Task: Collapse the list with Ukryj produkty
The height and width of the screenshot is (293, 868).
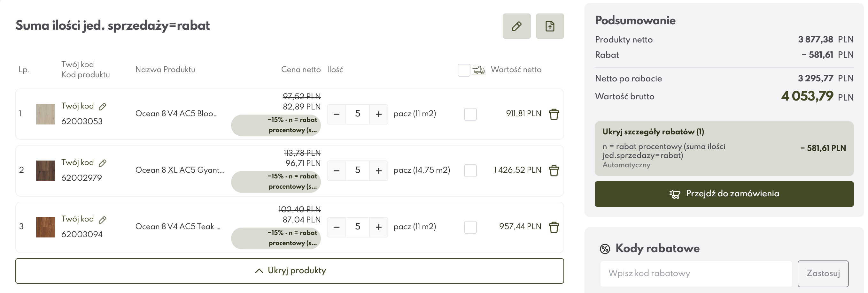Action: pos(290,271)
